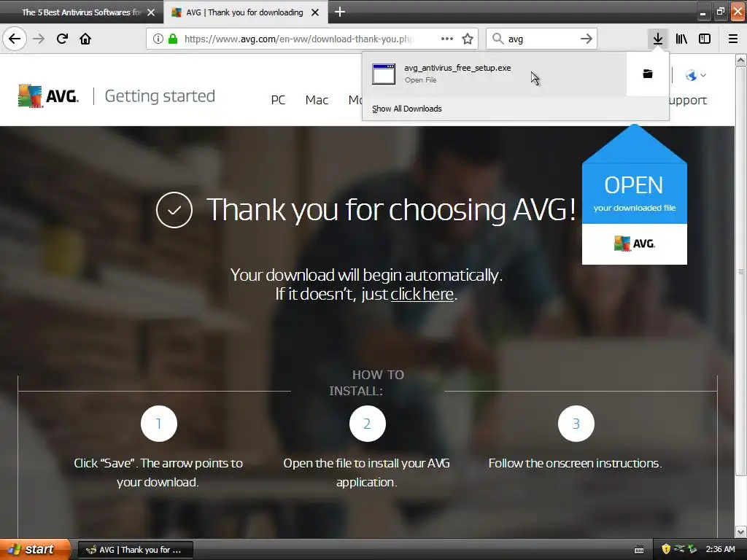Go back with the browser back arrow

[15, 39]
